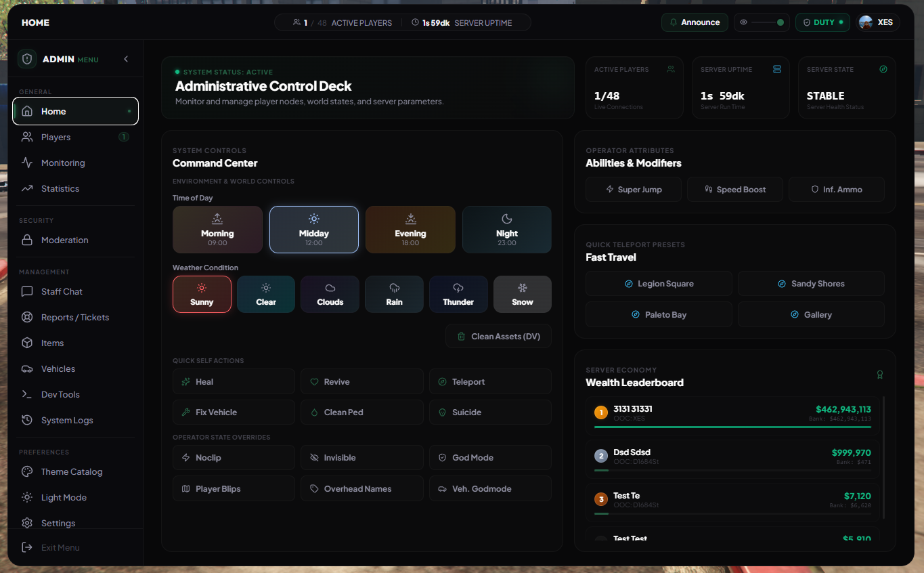
Task: Select the Snow weather condition
Action: click(523, 294)
